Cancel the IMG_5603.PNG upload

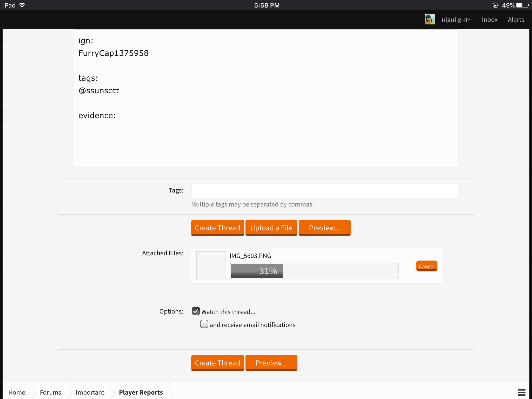coord(427,266)
